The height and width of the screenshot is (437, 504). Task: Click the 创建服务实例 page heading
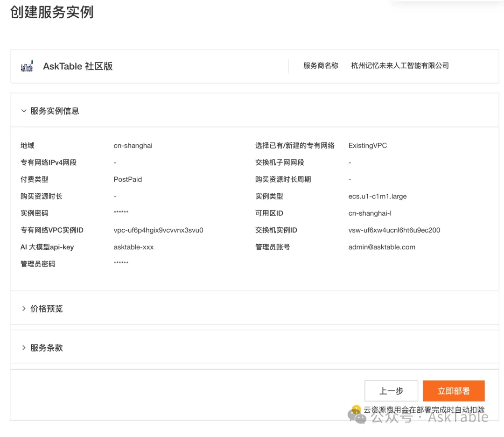[x=52, y=13]
